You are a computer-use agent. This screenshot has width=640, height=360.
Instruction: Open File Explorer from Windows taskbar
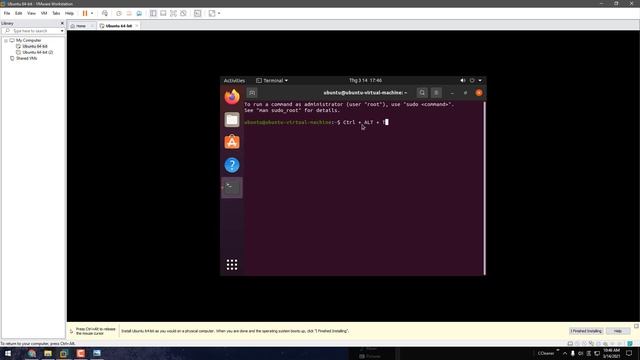click(x=48, y=353)
